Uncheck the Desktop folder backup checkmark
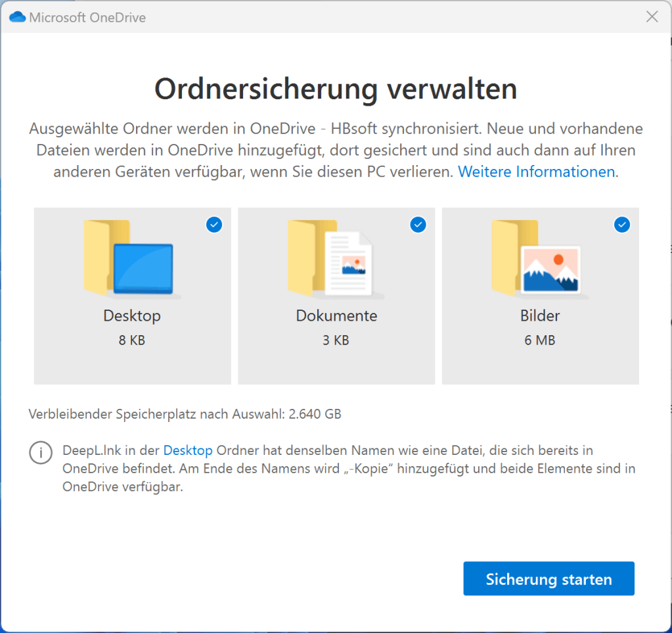Image resolution: width=672 pixels, height=633 pixels. click(x=214, y=225)
